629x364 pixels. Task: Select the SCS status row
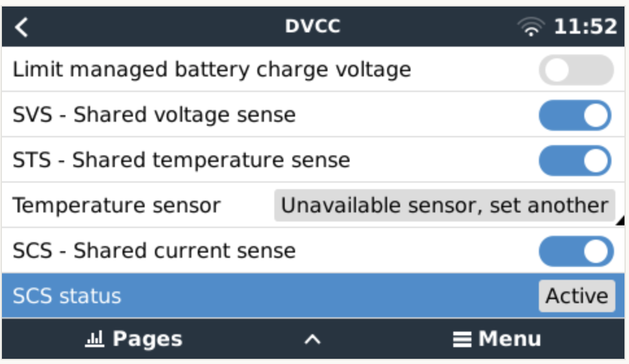(259, 296)
